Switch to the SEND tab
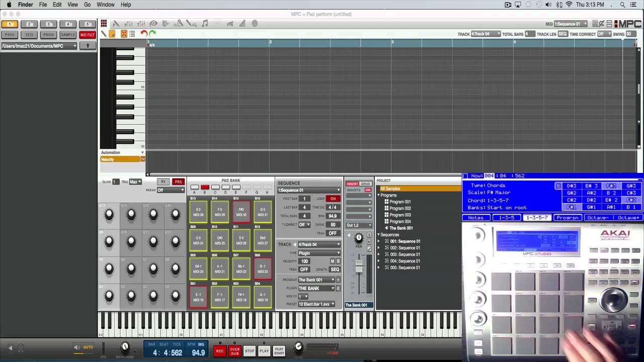This screenshot has height=362, width=644. click(365, 184)
